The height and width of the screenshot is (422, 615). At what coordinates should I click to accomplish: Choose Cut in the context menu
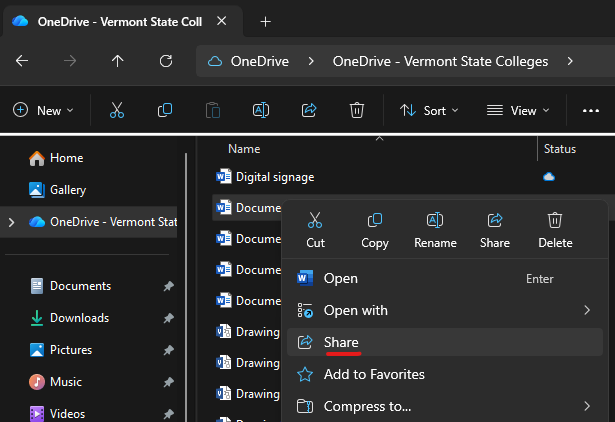[315, 230]
